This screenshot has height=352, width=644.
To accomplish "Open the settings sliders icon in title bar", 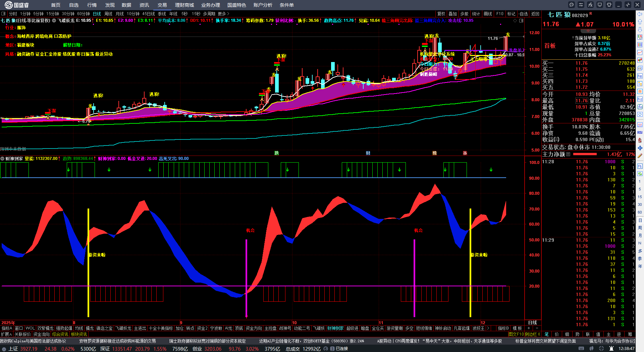I will 581,5.
